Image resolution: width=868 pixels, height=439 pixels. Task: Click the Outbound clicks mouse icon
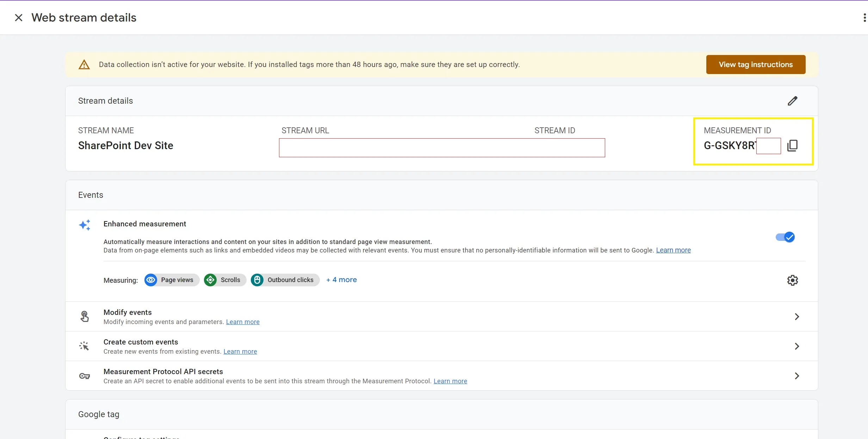[x=257, y=280]
